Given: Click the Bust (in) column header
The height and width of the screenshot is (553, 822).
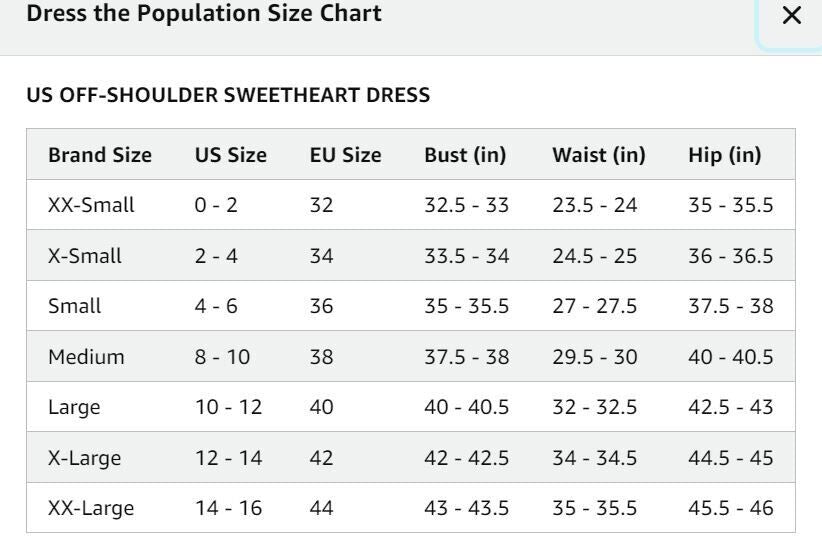Looking at the screenshot, I should pyautogui.click(x=465, y=155).
